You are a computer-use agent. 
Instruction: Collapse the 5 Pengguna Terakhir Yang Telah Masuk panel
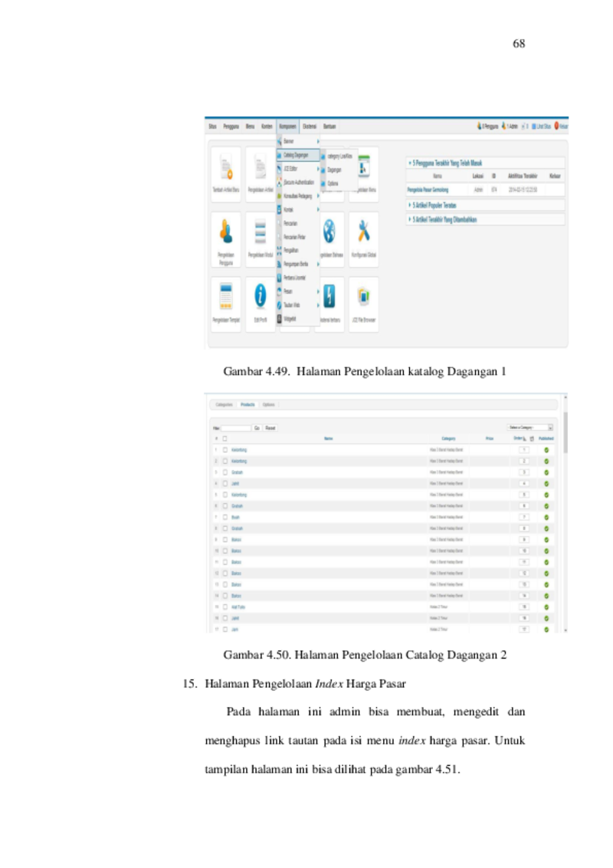485,163
